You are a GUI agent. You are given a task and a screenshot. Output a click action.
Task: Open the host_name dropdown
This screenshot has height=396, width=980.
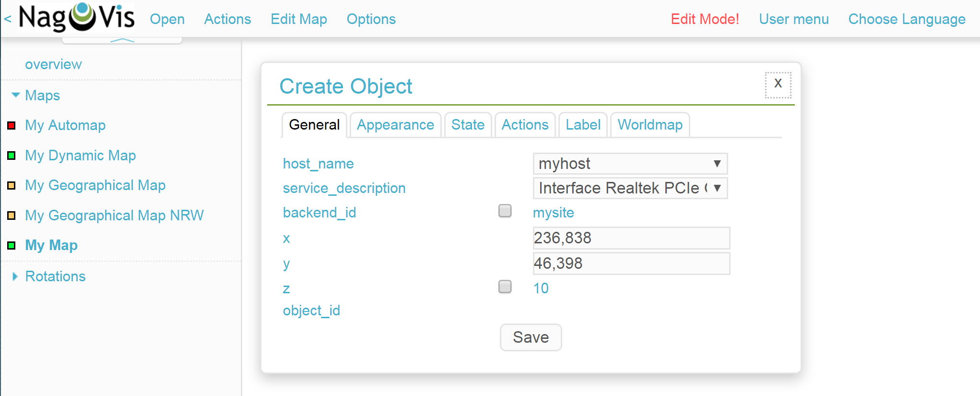(x=630, y=164)
